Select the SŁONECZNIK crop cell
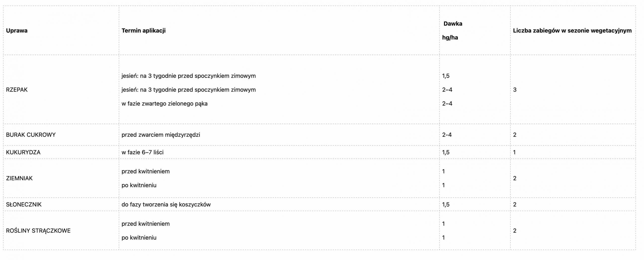644x260 pixels. [x=24, y=204]
